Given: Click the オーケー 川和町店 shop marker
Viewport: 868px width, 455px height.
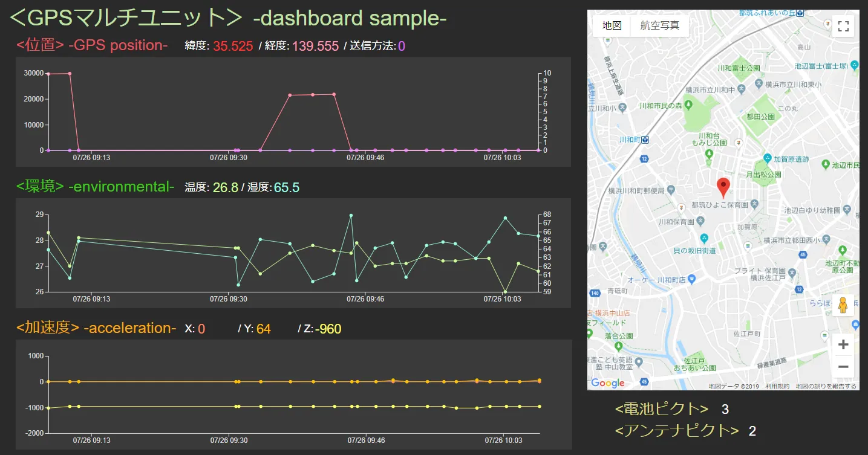Looking at the screenshot, I should [x=692, y=279].
